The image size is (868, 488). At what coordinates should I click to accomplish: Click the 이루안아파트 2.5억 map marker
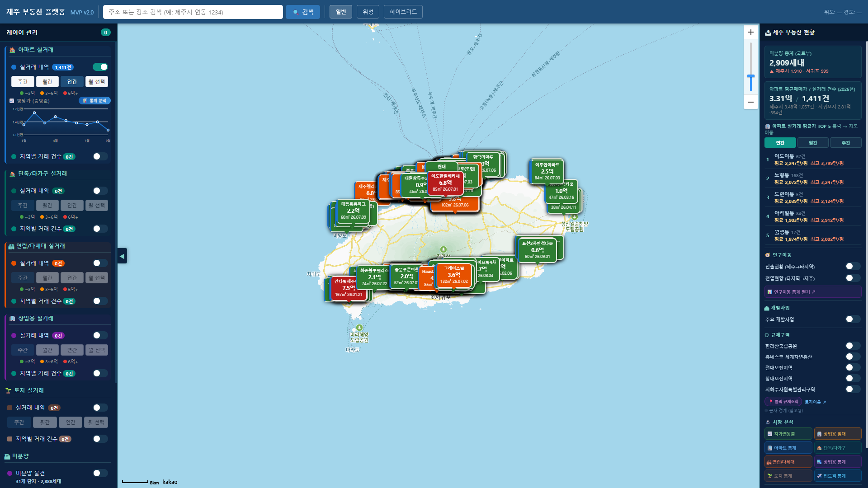(x=547, y=171)
